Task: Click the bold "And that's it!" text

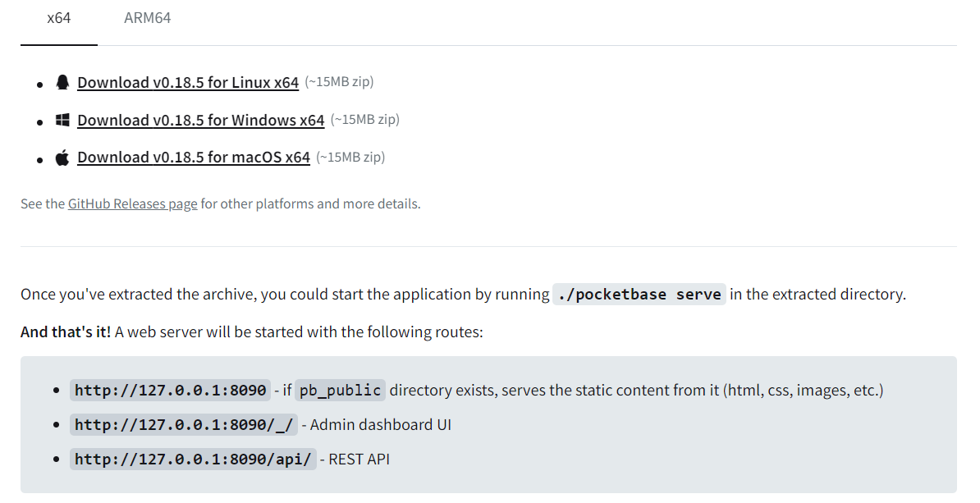Action: pos(66,332)
